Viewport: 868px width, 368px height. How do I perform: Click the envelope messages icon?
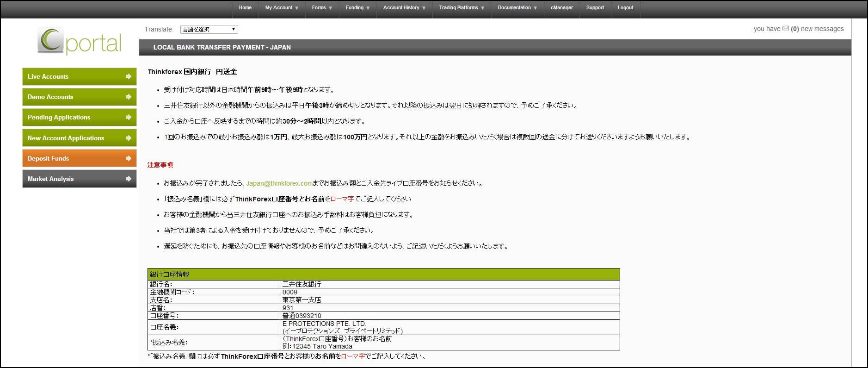pyautogui.click(x=785, y=29)
